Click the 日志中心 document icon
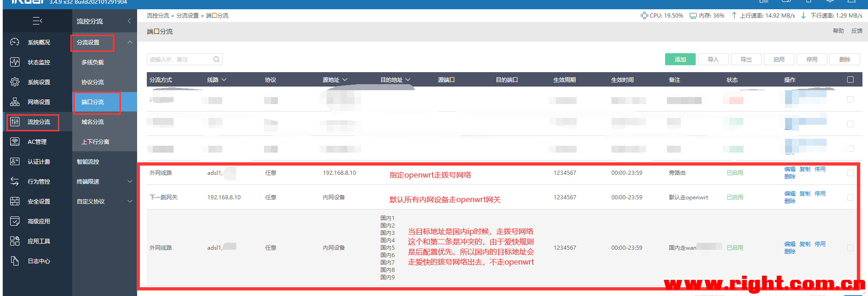Screen dimensions: 868x296 [x=15, y=261]
